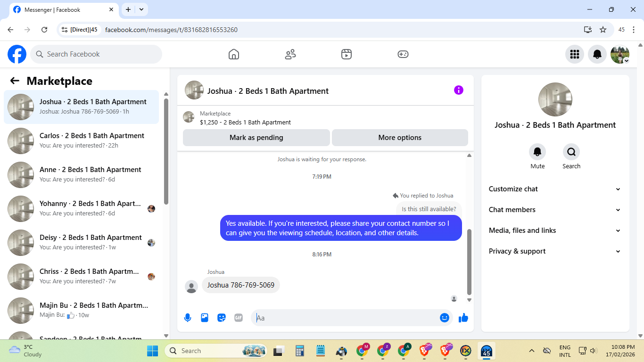
Task: Select the Joshua apartment conversation
Action: click(x=82, y=107)
